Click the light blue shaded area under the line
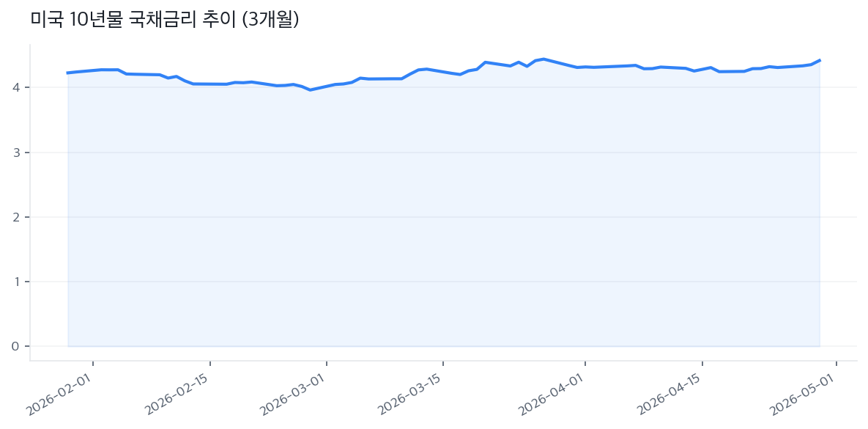Viewport: 868px width, 429px height. [439, 220]
